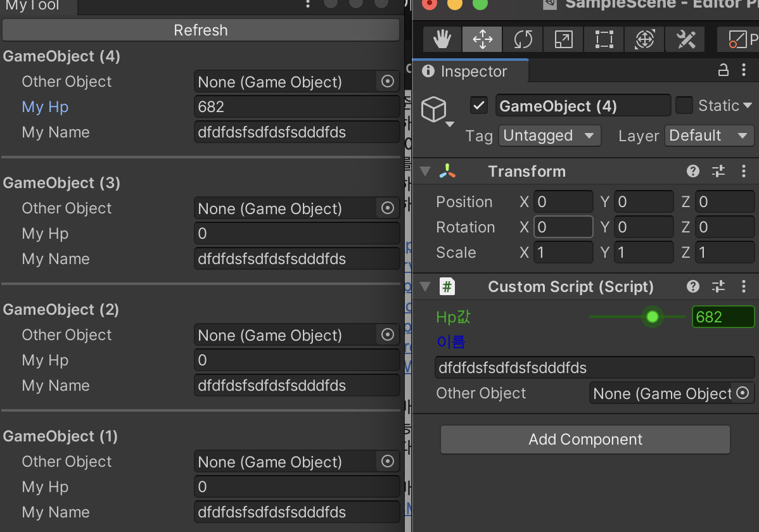Click My Name field of GameObject (1)
The height and width of the screenshot is (532, 759).
pyautogui.click(x=297, y=512)
